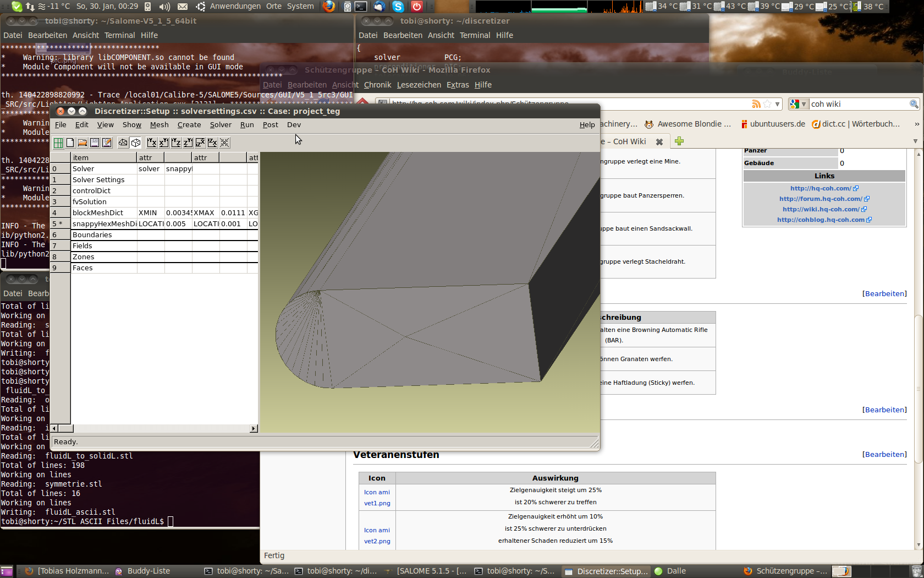Set view to the X-Y axis icon

[x=164, y=143]
